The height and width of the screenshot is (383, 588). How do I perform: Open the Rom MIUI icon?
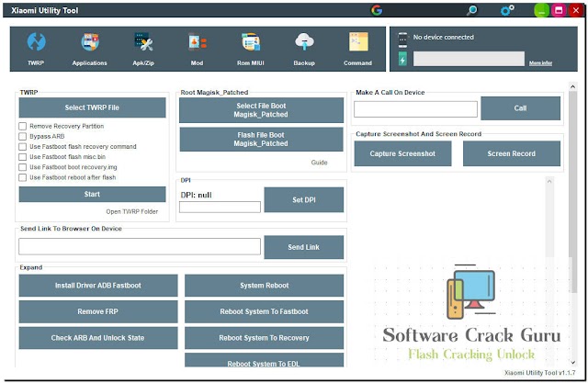[x=251, y=42]
